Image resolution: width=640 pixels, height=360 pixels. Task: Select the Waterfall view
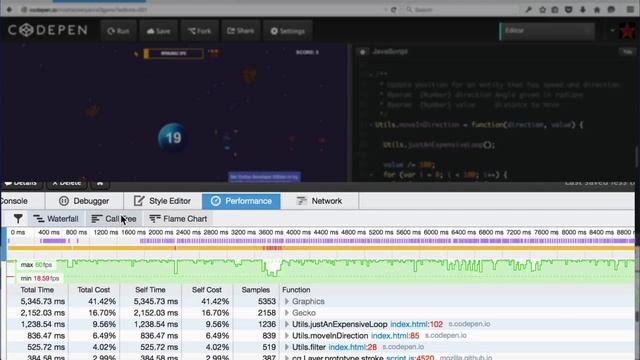pyautogui.click(x=56, y=219)
